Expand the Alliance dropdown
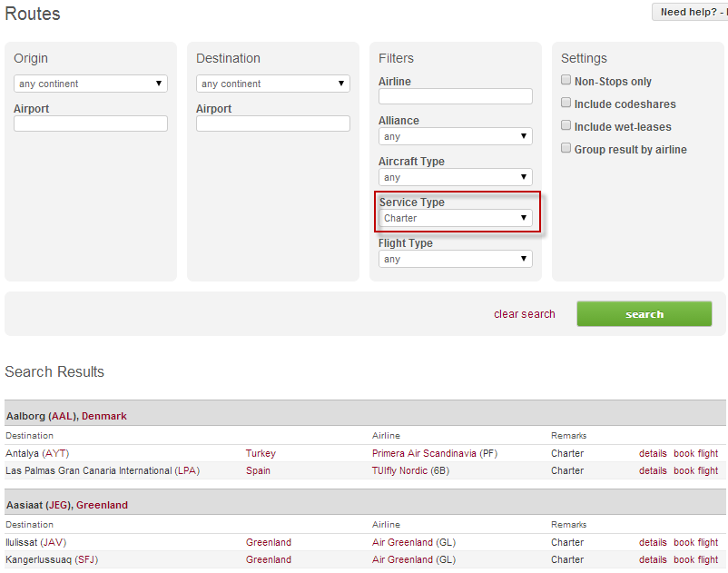This screenshot has height=573, width=728. 455,136
